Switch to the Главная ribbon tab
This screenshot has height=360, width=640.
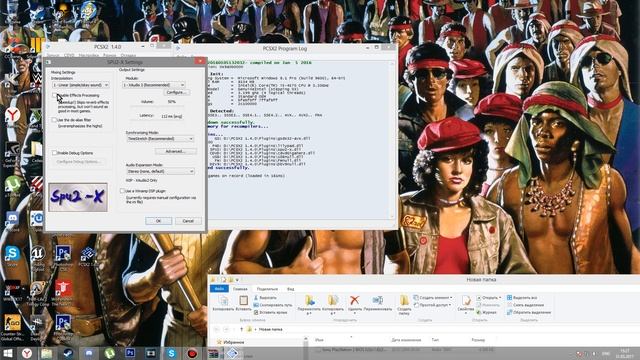click(x=240, y=289)
